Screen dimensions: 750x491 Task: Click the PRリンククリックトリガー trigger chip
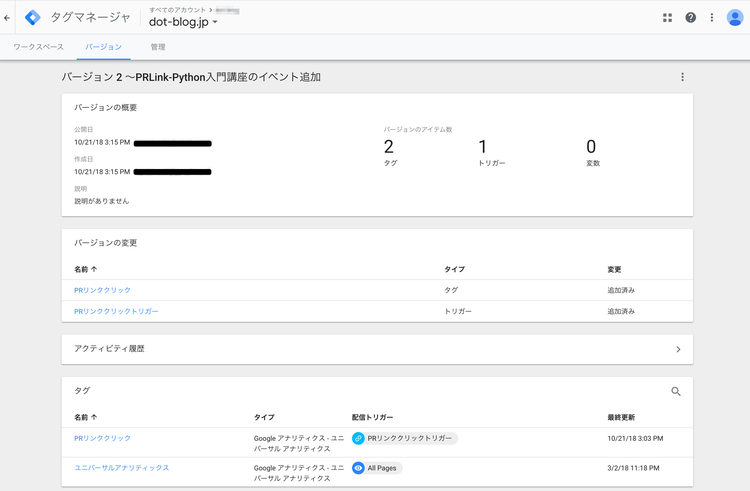coord(405,438)
